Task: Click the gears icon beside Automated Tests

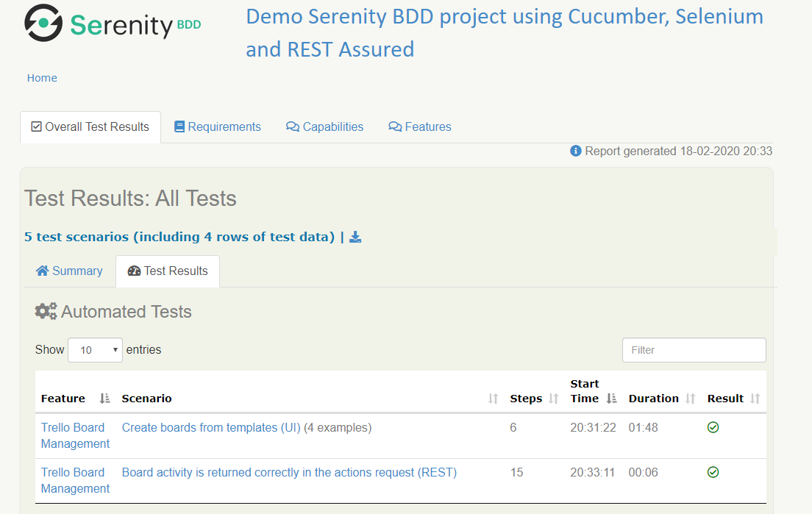Action: (46, 311)
